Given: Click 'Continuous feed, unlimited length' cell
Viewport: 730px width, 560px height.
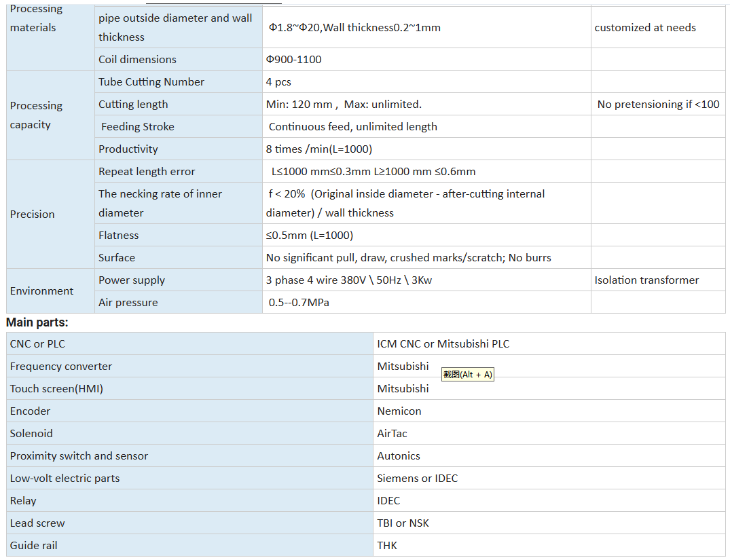Looking at the screenshot, I should pos(426,127).
